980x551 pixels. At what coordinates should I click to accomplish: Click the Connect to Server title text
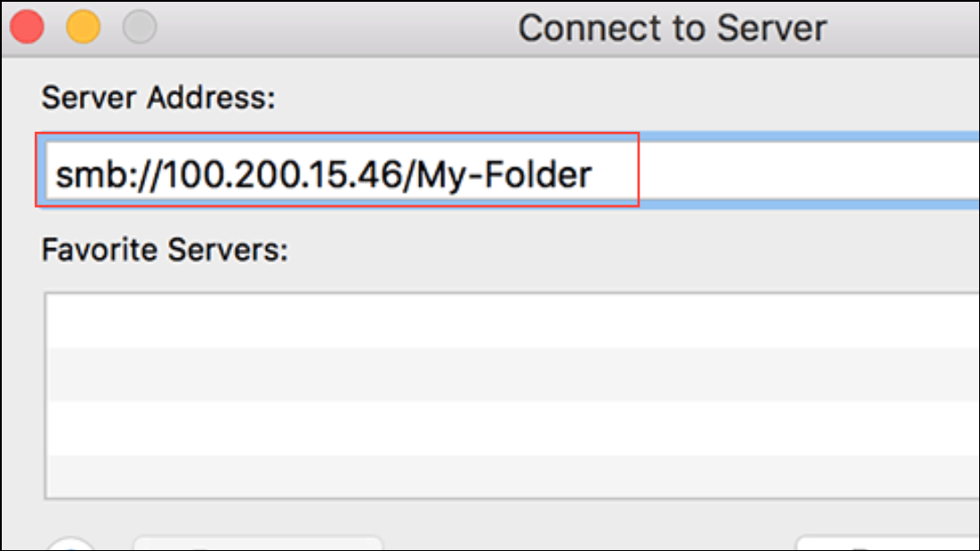click(672, 28)
